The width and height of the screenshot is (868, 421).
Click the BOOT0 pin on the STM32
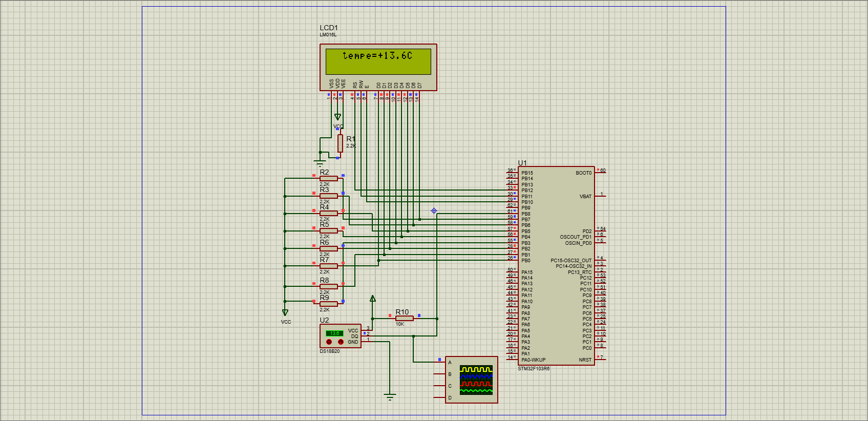point(583,173)
